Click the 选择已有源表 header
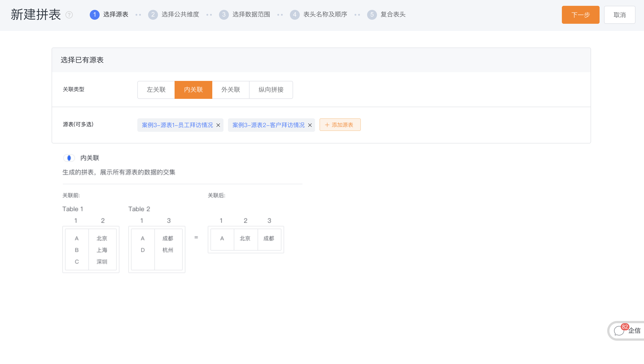This screenshot has width=644, height=364. tap(82, 60)
